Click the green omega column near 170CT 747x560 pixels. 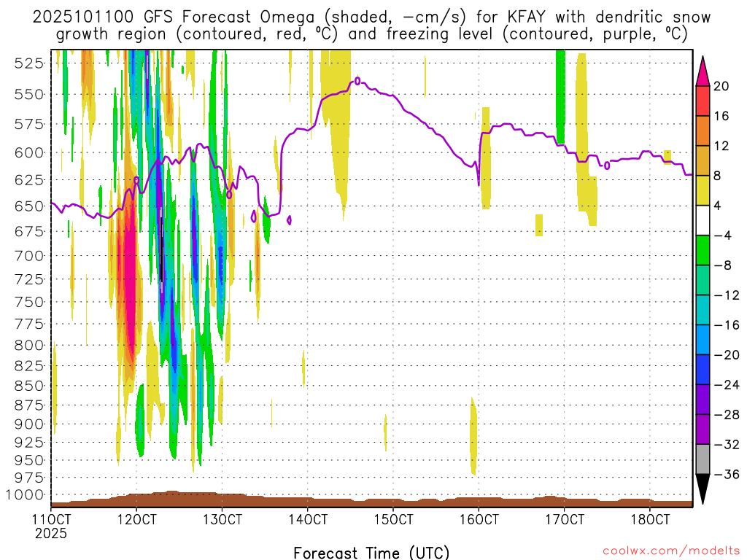pos(560,96)
